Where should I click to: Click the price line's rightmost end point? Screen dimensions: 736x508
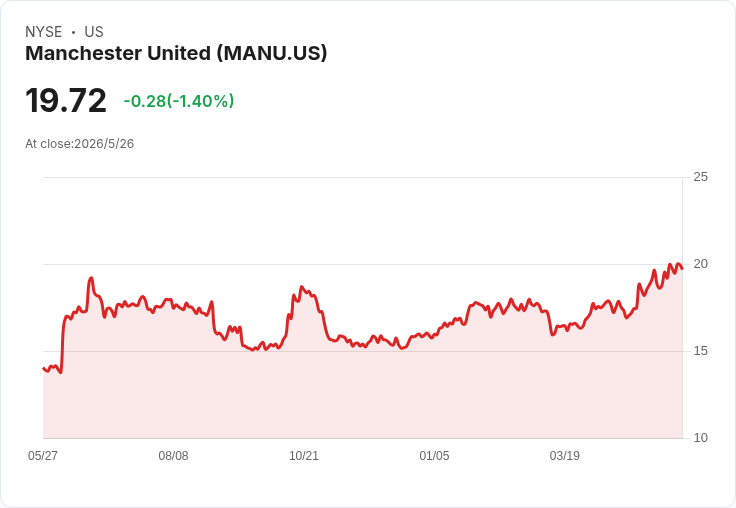[682, 269]
